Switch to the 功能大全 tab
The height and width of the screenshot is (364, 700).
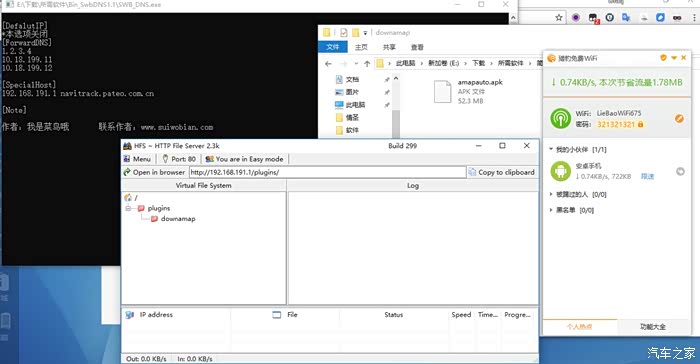click(x=653, y=326)
